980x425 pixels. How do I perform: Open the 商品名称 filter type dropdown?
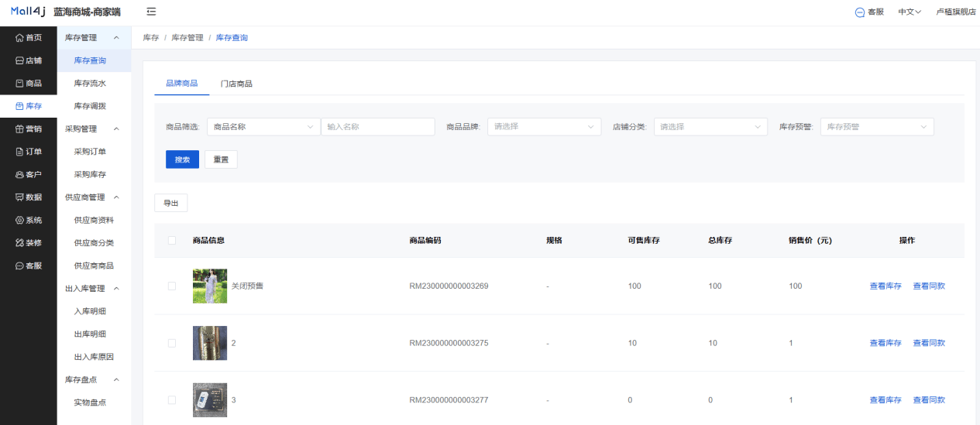(x=263, y=127)
